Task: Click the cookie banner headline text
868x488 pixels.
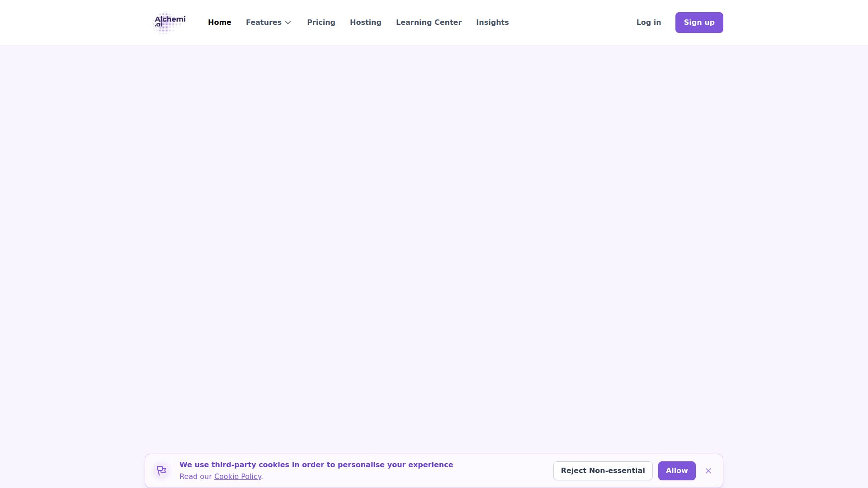Action: (316, 465)
